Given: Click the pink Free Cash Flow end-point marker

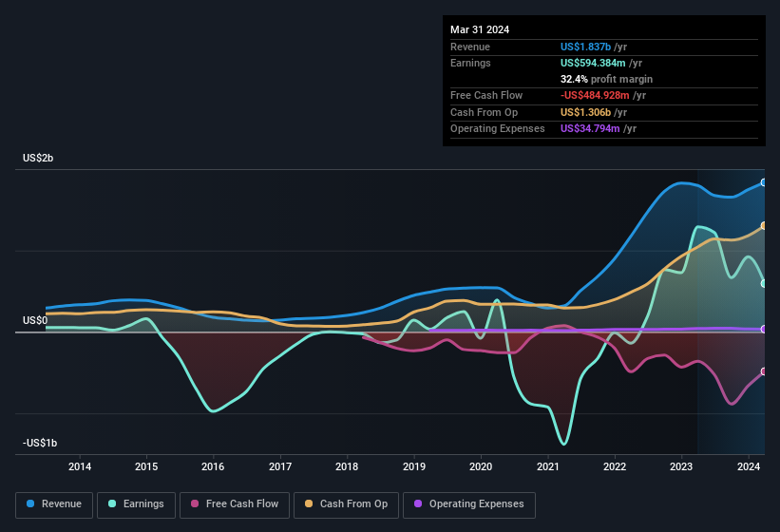Looking at the screenshot, I should (763, 371).
